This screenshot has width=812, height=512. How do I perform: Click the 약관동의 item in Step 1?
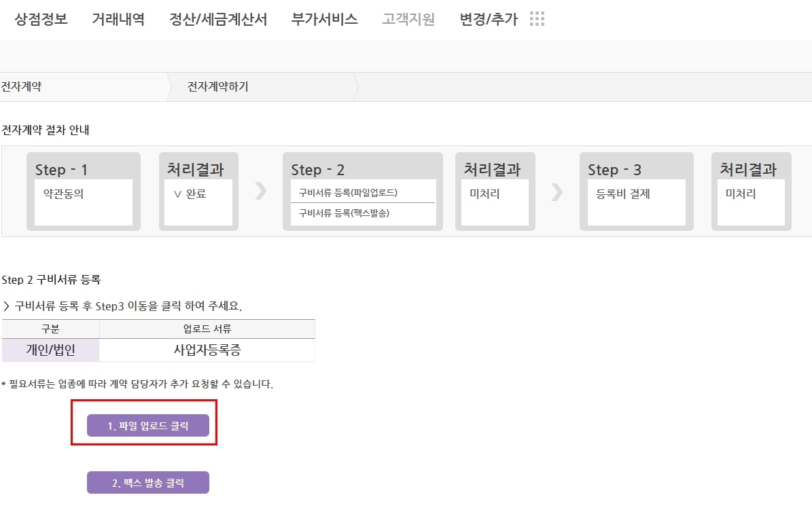(63, 194)
